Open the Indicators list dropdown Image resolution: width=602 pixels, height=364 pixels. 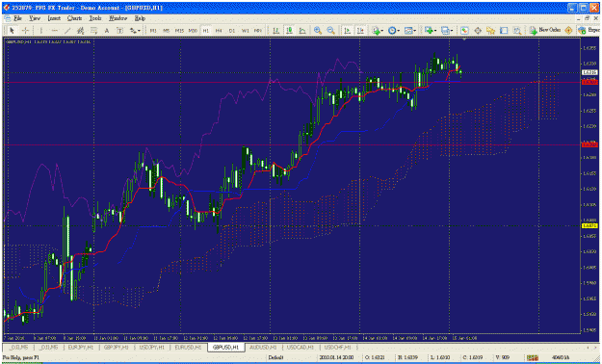(x=378, y=31)
